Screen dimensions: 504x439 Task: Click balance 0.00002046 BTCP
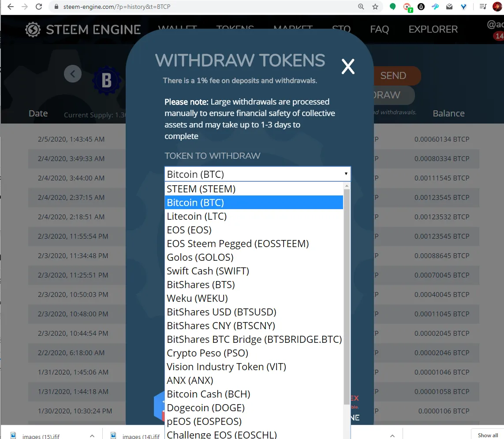pyautogui.click(x=442, y=353)
